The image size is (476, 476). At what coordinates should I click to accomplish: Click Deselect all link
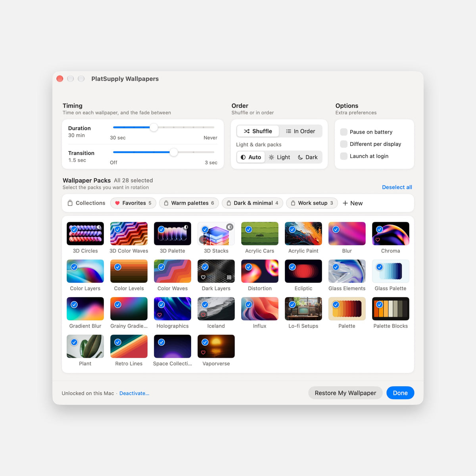click(x=397, y=187)
